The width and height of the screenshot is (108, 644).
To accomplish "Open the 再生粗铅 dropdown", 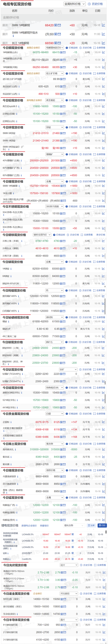I will [55, 100].
